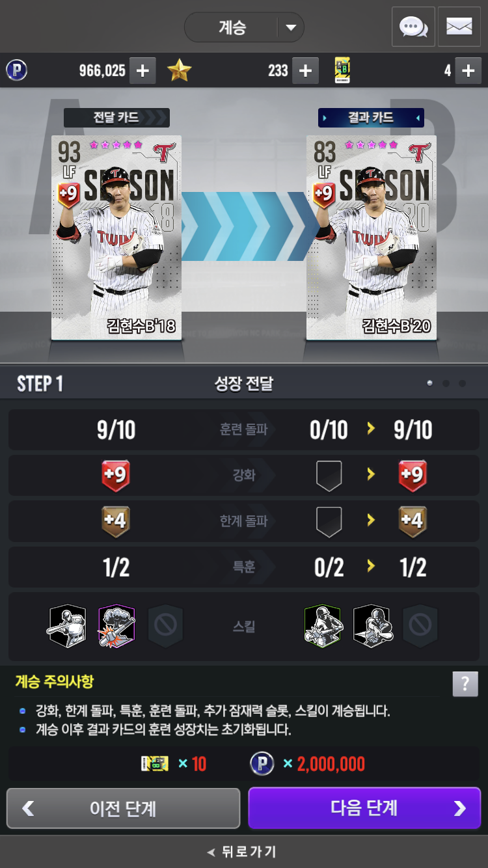Select the green-bordered skill icon on the result card

pyautogui.click(x=323, y=626)
